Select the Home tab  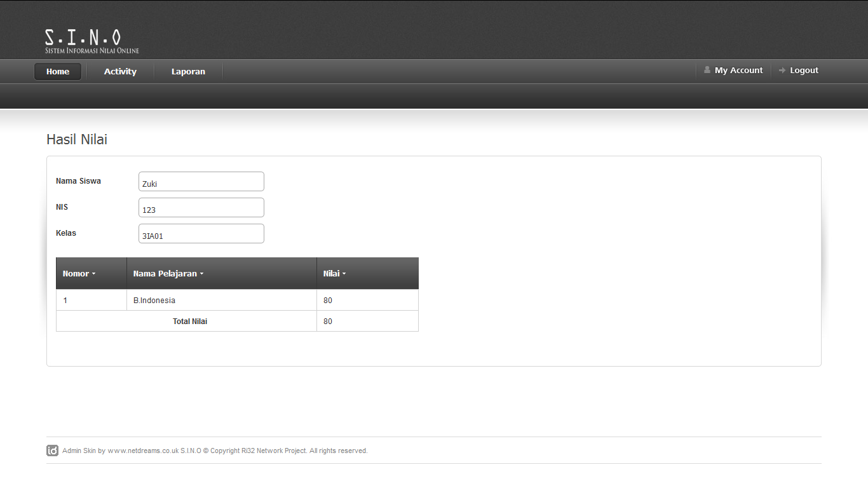[57, 71]
